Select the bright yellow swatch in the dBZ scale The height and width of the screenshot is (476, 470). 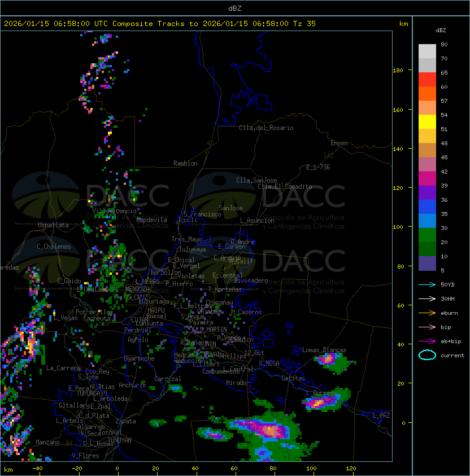pyautogui.click(x=427, y=122)
